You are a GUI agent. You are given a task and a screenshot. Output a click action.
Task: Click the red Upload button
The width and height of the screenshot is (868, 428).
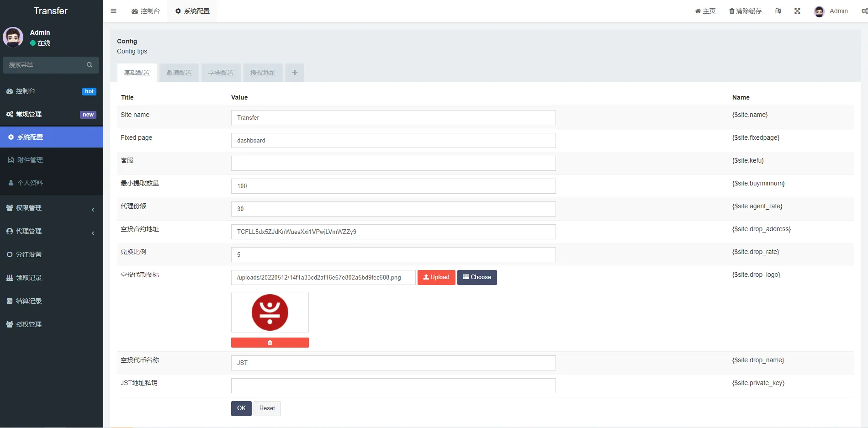[x=436, y=277]
